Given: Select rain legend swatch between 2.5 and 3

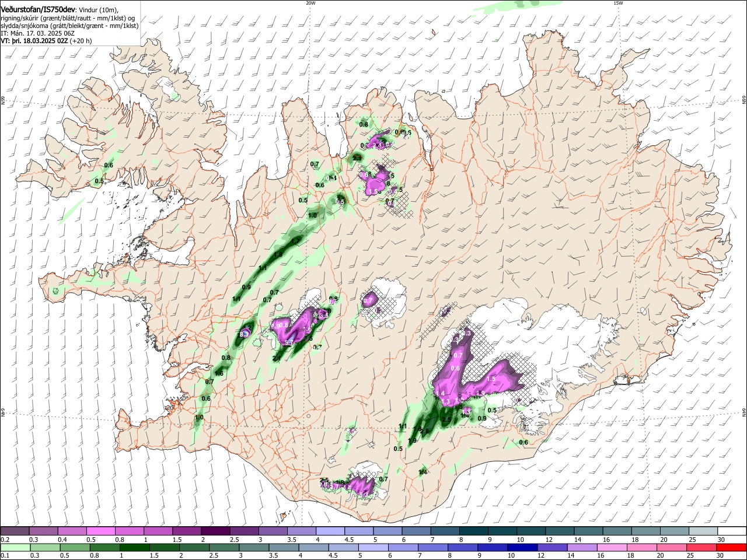Looking at the screenshot, I should coord(224,547).
